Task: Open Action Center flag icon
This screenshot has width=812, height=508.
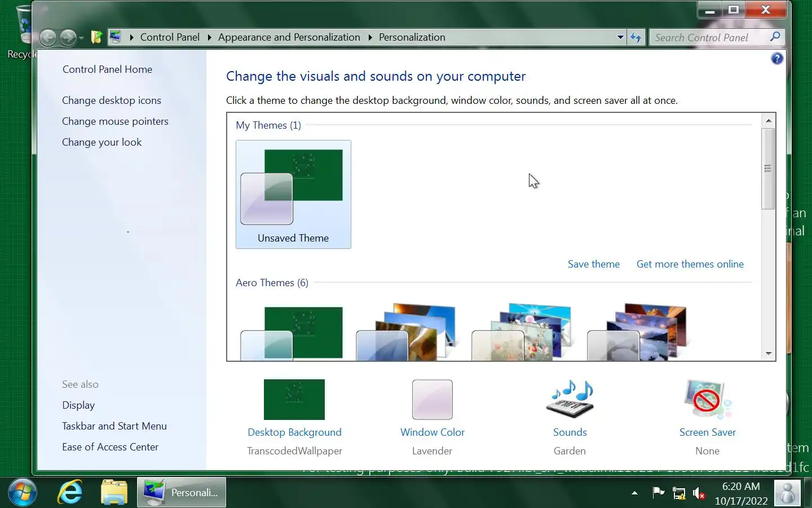Action: [x=658, y=493]
